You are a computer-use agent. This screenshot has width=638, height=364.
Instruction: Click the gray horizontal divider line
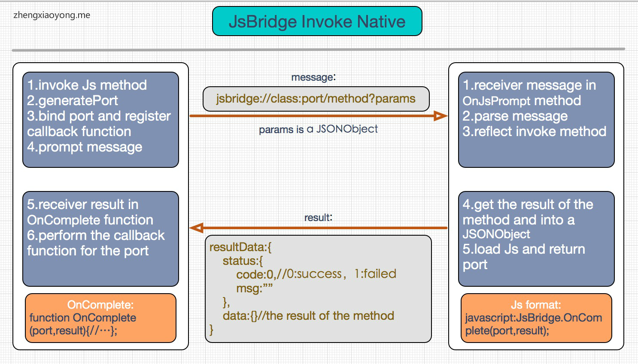point(318,49)
